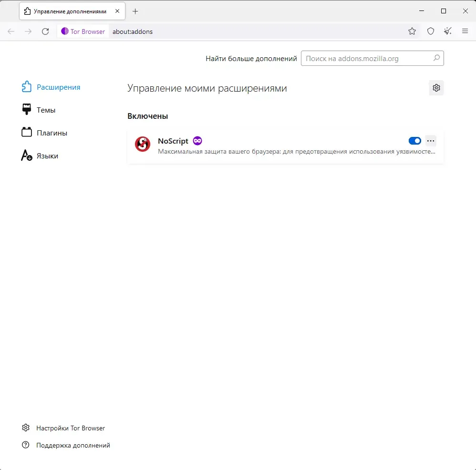Close the Управление дополнениями tab

(x=117, y=11)
